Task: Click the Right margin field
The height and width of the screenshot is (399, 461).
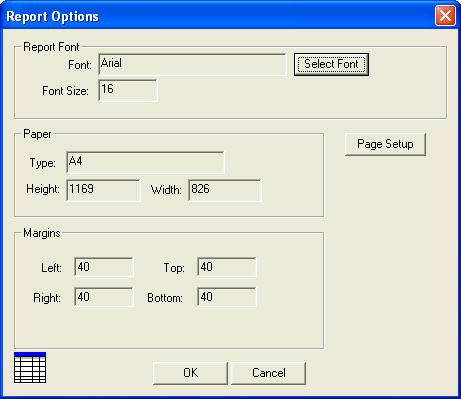Action: click(x=104, y=297)
